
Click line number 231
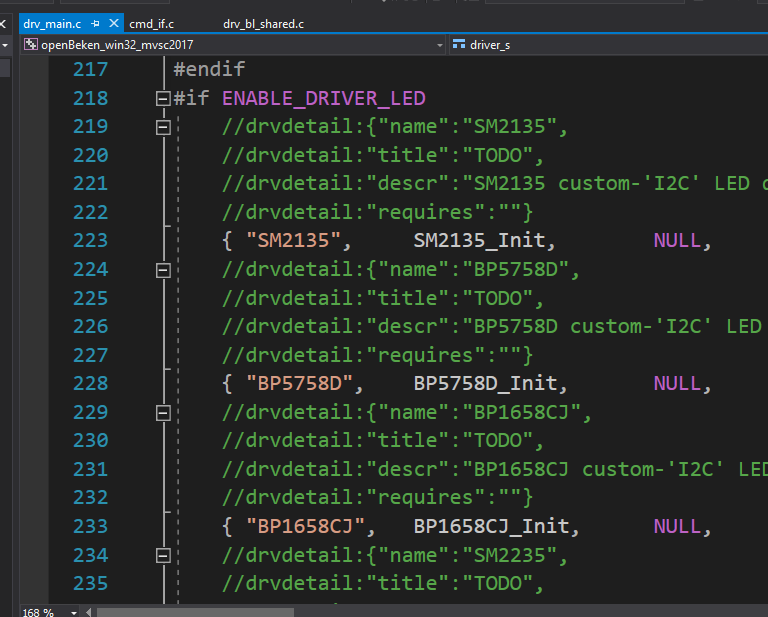(91, 470)
